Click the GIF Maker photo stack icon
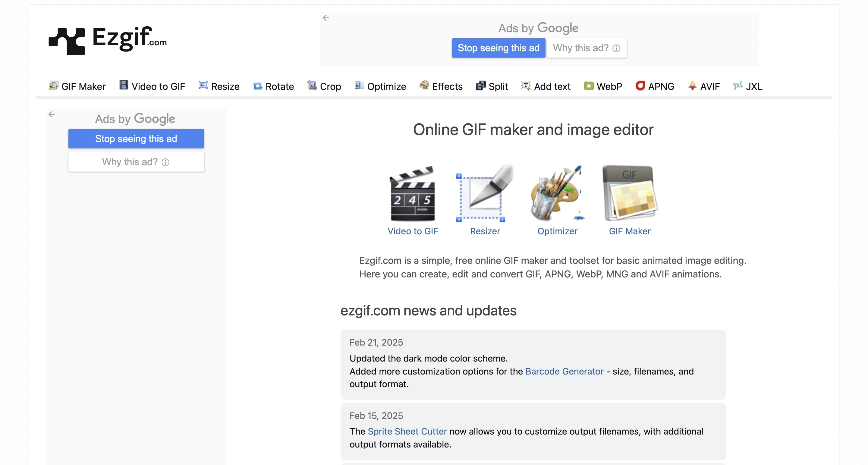 click(629, 194)
